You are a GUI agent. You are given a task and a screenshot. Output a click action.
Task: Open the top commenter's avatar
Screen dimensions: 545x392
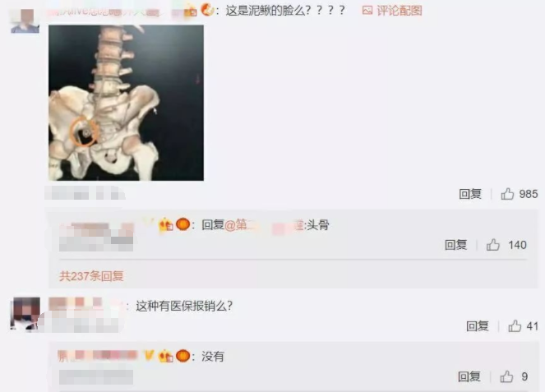[x=25, y=21]
